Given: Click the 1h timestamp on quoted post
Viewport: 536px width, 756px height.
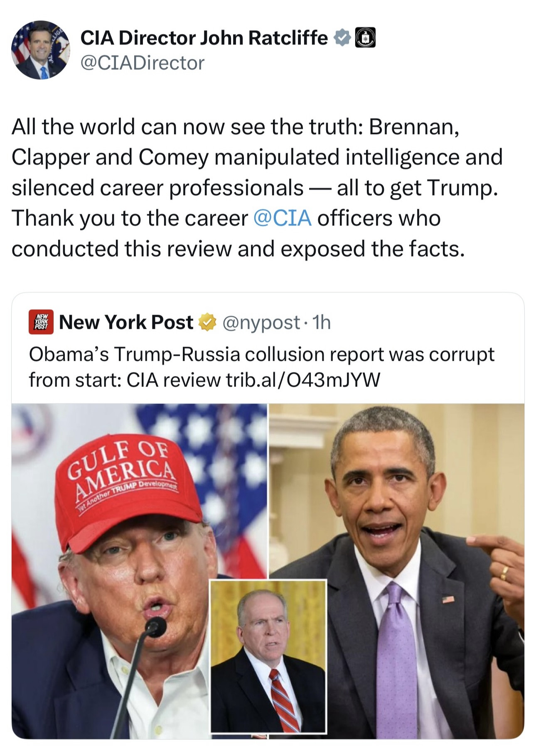Looking at the screenshot, I should (x=322, y=322).
